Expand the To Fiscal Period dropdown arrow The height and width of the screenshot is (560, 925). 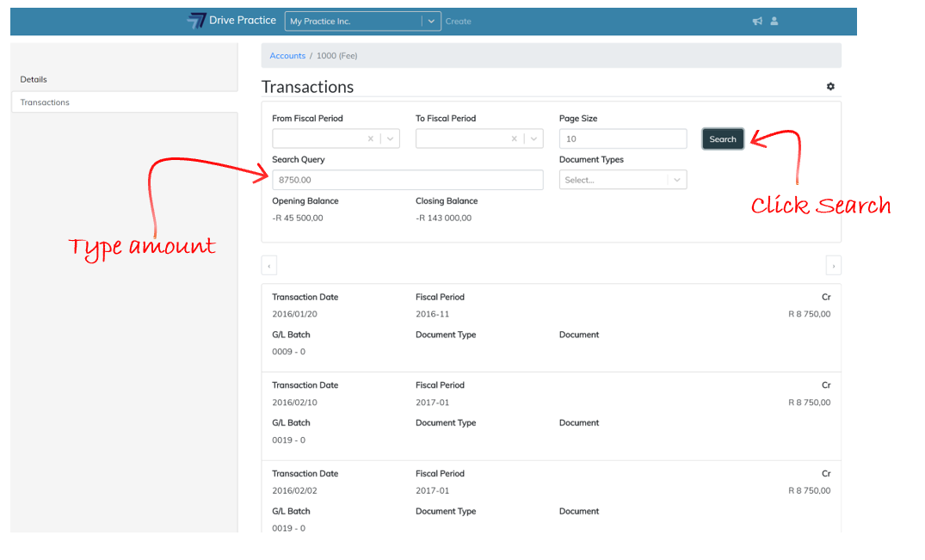[533, 138]
